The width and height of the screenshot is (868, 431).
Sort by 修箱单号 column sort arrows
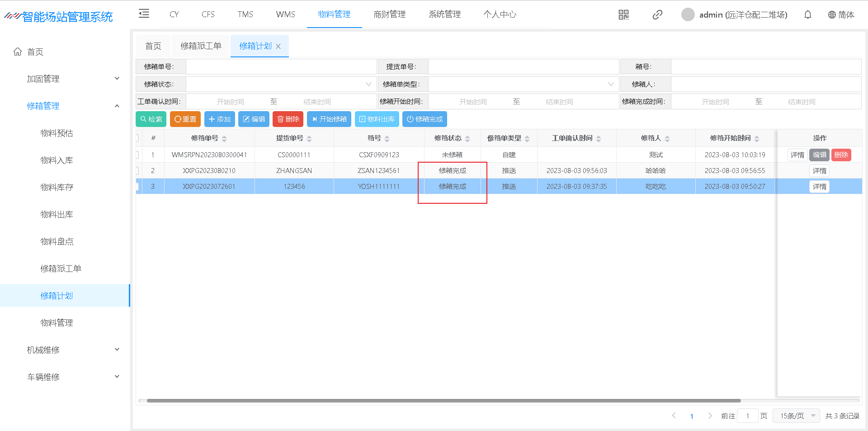[224, 139]
